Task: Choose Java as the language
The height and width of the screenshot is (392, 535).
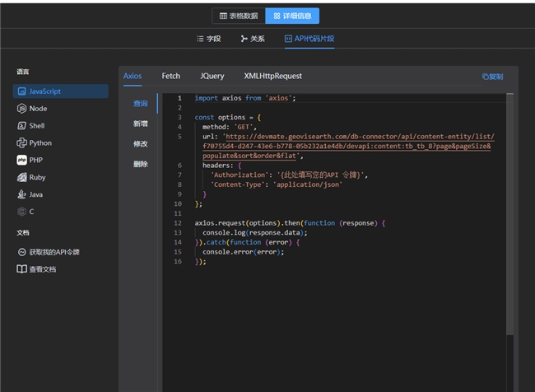Action: [61, 194]
